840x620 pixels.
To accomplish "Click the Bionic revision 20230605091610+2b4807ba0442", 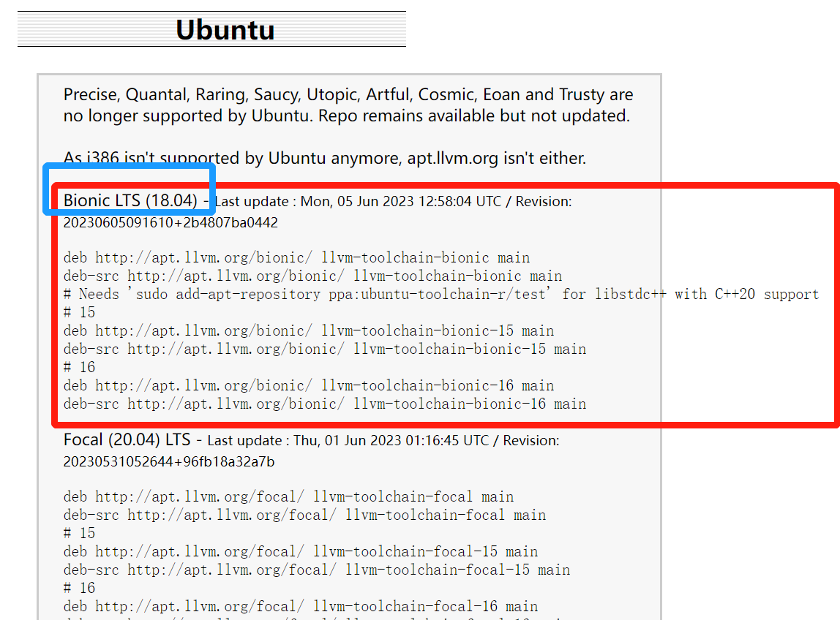I will tap(170, 223).
